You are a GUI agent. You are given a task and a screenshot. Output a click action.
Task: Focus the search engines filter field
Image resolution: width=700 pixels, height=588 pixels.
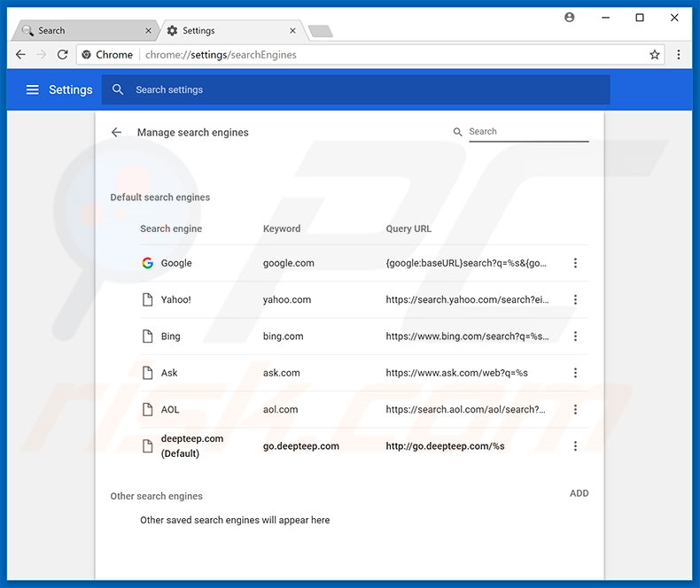[529, 132]
